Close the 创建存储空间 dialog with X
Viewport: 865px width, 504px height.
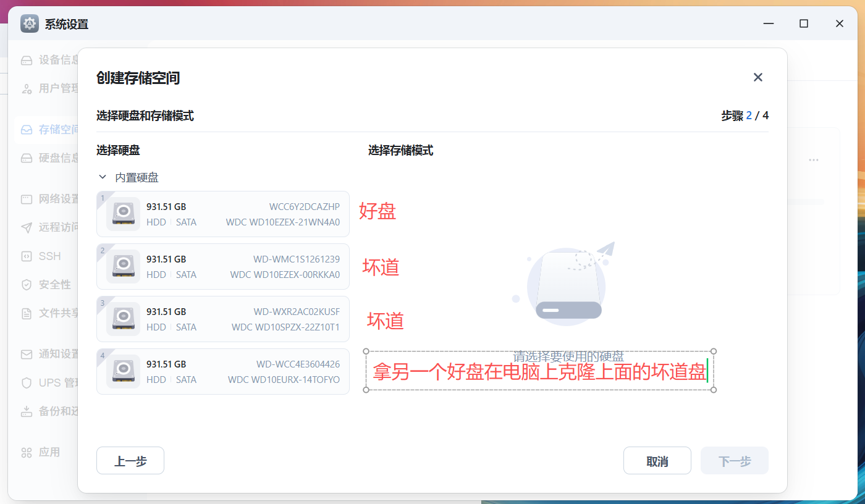point(758,77)
